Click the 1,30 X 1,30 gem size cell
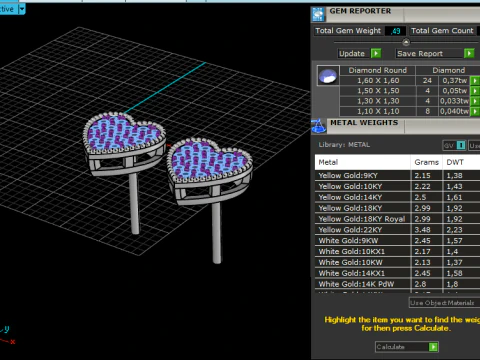The height and width of the screenshot is (360, 480). 378,101
